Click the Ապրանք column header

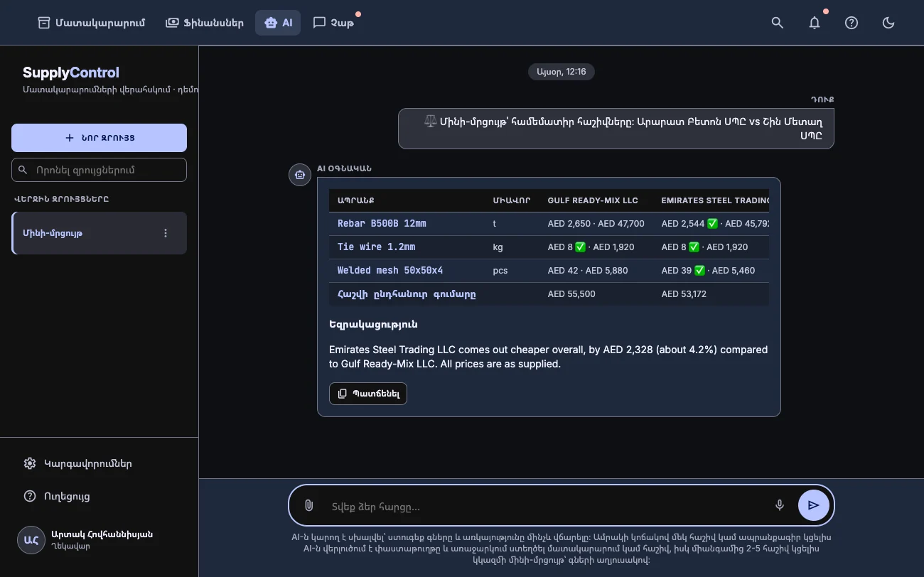356,200
